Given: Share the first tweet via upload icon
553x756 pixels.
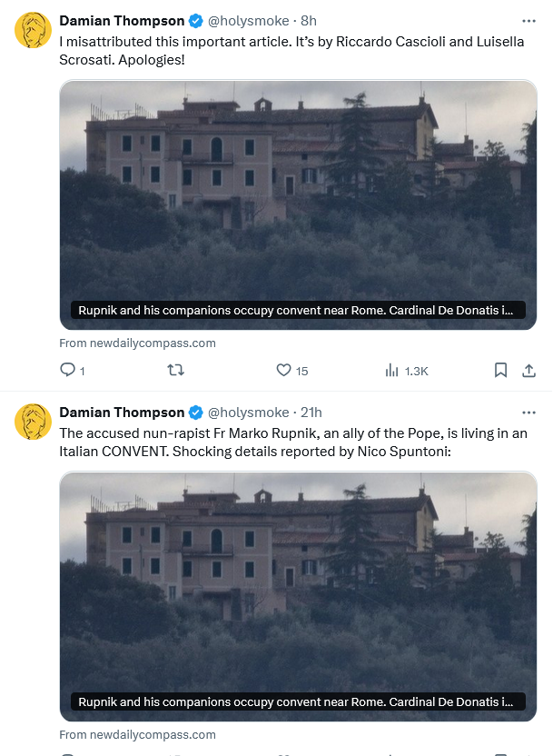Looking at the screenshot, I should click(x=528, y=371).
